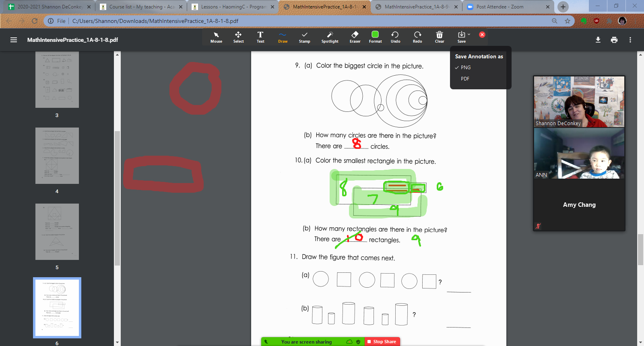
Task: Click the Save annotation icon
Action: pyautogui.click(x=461, y=35)
